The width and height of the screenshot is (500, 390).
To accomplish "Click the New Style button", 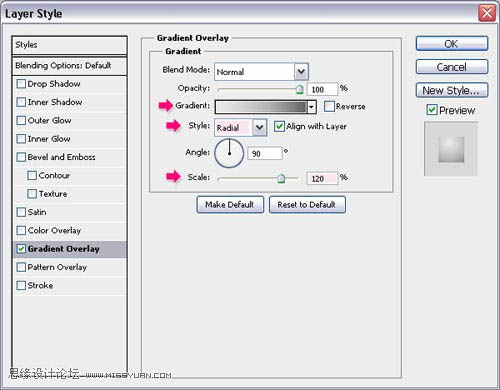I will tap(452, 90).
